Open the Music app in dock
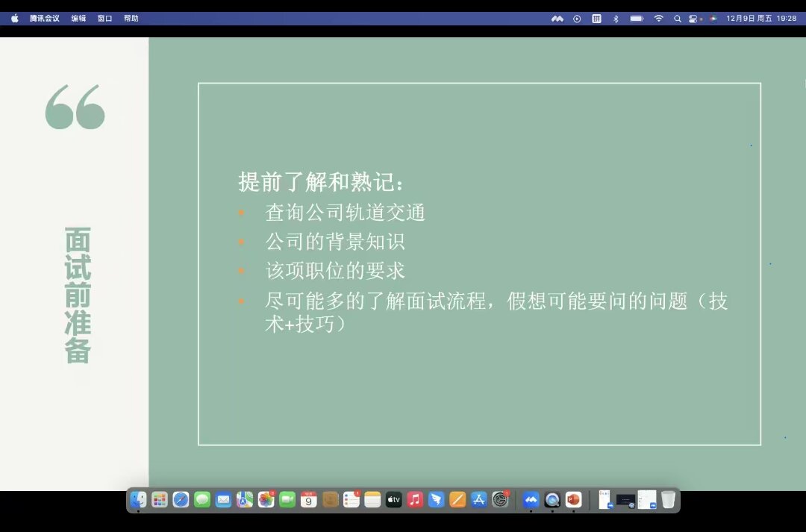Image resolution: width=806 pixels, height=532 pixels. [x=416, y=500]
